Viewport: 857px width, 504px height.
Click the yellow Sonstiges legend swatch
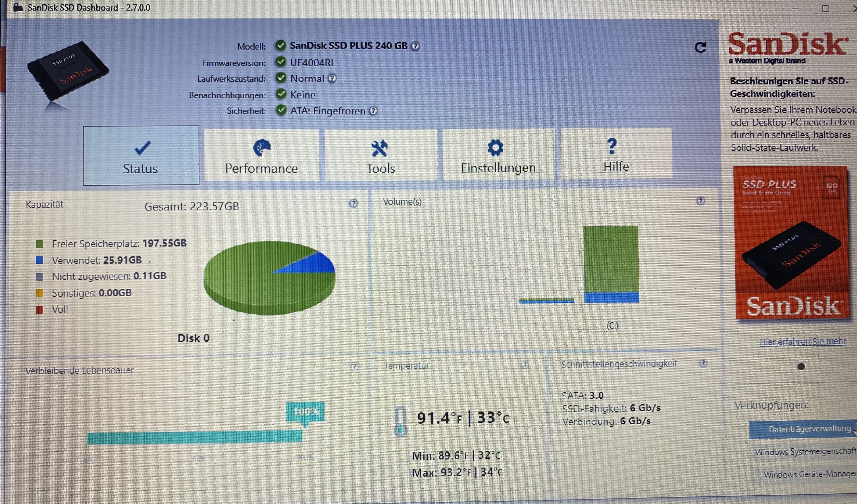(40, 293)
